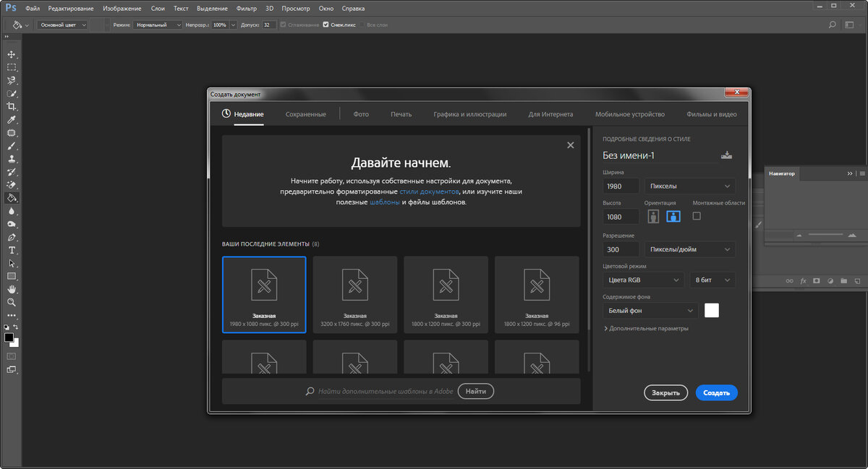Click the black foreground color swatch
Image resolution: width=868 pixels, height=469 pixels.
pos(9,337)
